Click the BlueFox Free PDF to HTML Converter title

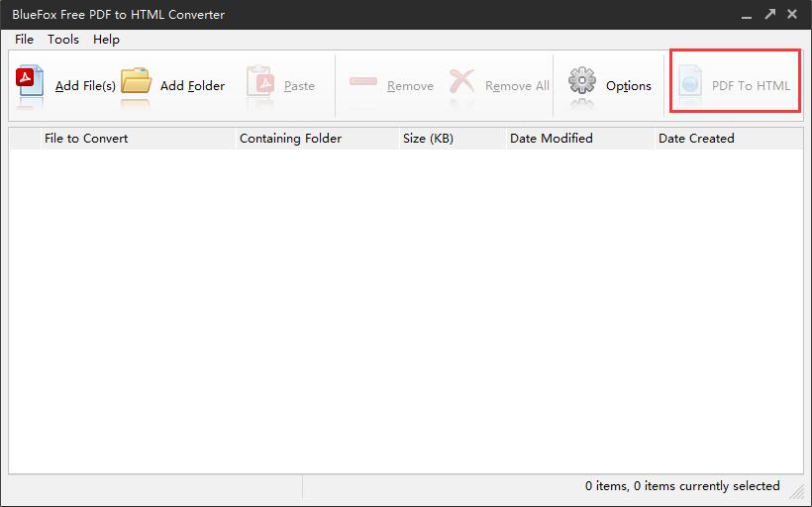pos(119,15)
